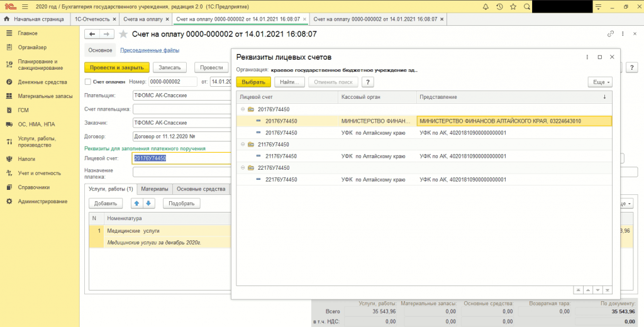Image resolution: width=644 pixels, height=327 pixels.
Task: Collapse the 20176У74450 account group
Action: click(243, 109)
